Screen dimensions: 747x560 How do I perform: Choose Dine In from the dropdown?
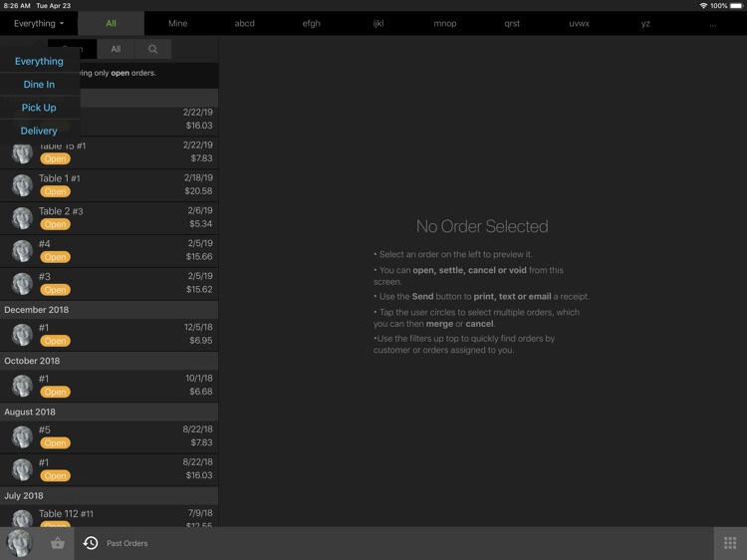pos(39,85)
